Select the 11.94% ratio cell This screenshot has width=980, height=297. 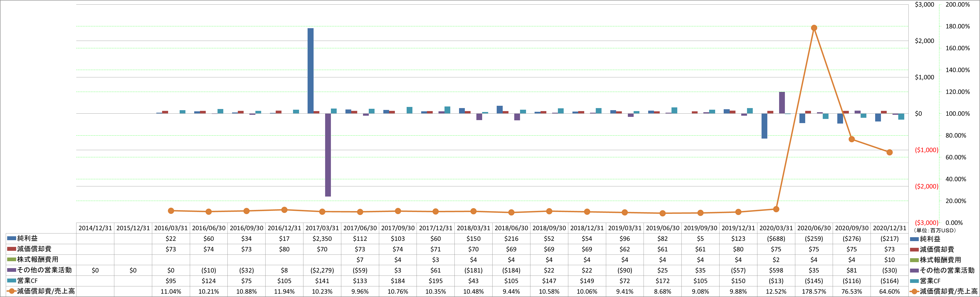tap(284, 292)
